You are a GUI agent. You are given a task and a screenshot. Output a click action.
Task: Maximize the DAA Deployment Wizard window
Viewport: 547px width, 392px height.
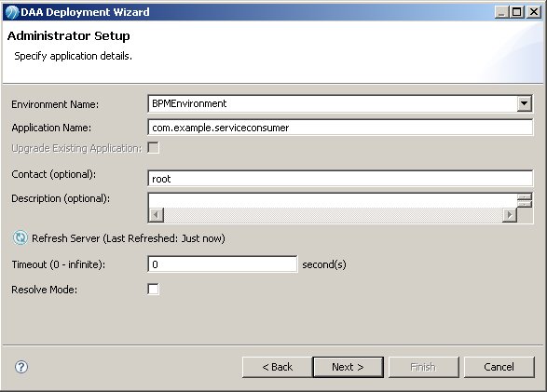[x=516, y=12]
